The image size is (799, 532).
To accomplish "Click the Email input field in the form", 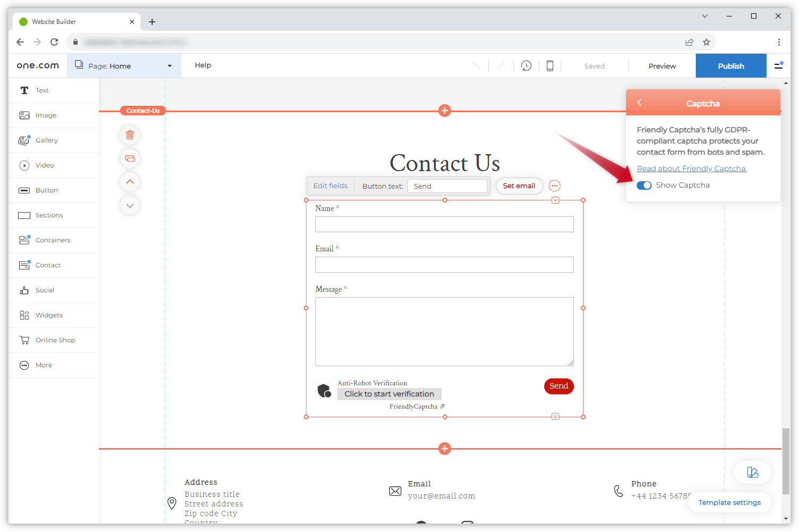I will (445, 265).
